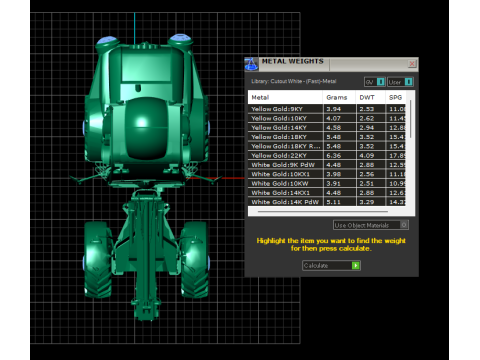This screenshot has height=360, width=480.
Task: Click the horizontal scrollbar under metal table
Action: 322,211
